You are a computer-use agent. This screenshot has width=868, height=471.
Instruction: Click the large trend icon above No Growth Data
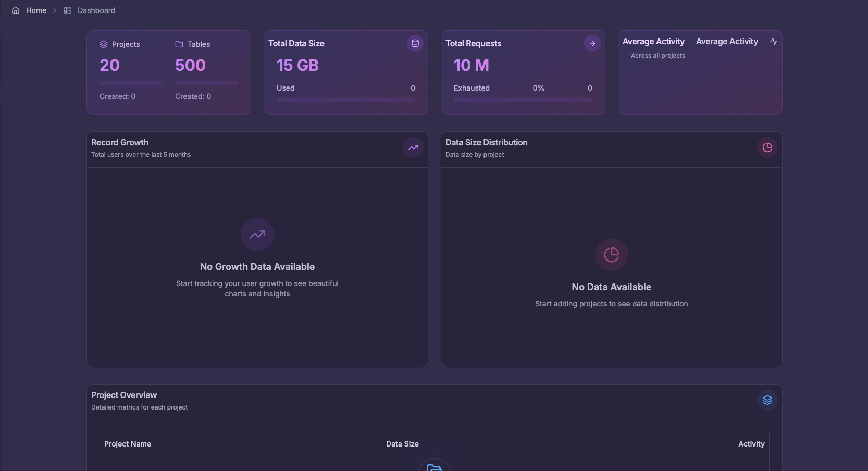point(257,234)
